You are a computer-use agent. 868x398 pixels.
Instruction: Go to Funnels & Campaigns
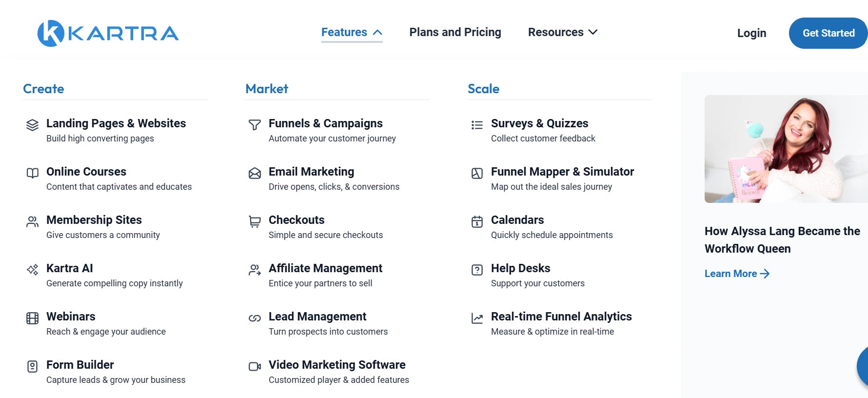326,123
